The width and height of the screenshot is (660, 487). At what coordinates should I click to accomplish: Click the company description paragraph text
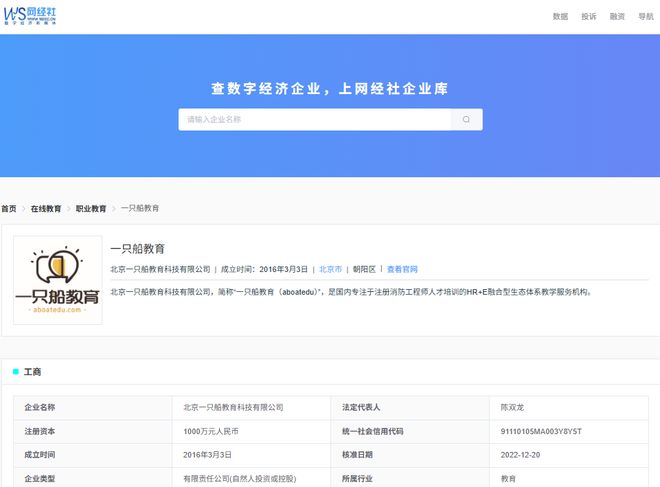coord(351,292)
